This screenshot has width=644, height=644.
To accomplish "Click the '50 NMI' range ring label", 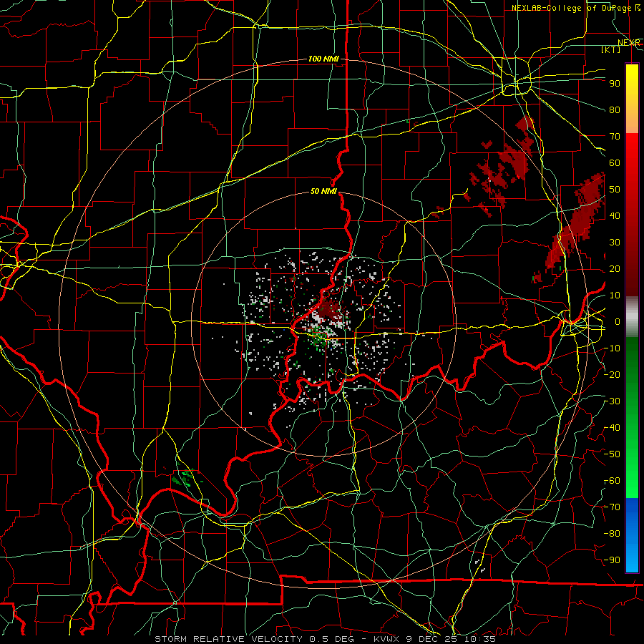I will 323,191.
